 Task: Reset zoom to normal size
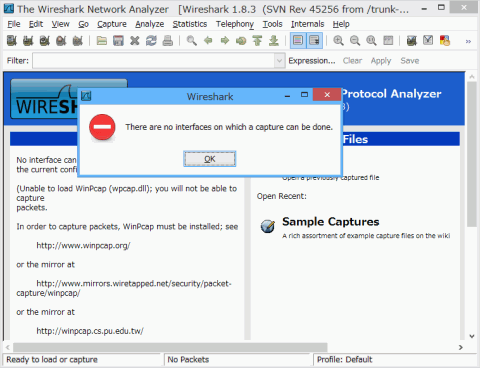pos(371,41)
